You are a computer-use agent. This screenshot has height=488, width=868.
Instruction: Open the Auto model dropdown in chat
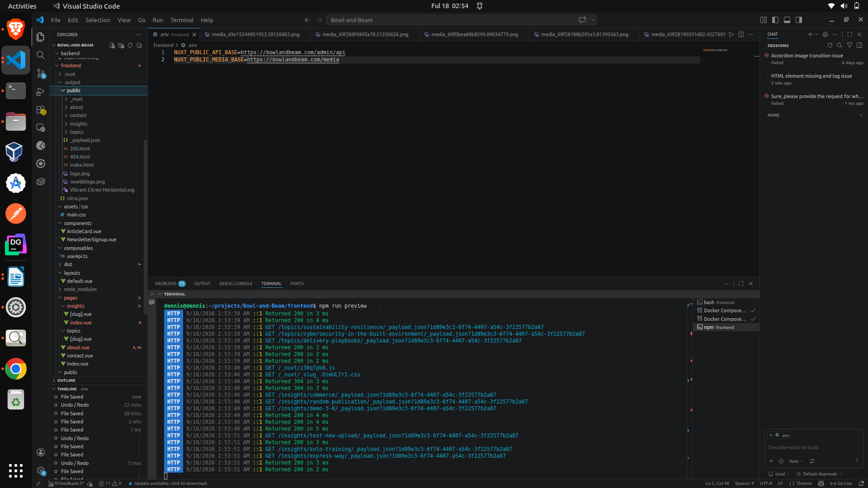[x=796, y=461]
